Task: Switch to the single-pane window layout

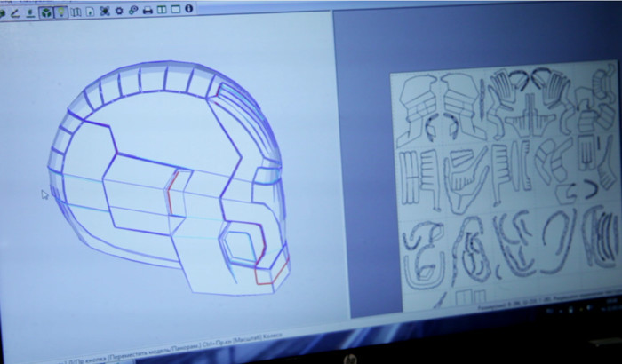Action: pyautogui.click(x=175, y=9)
